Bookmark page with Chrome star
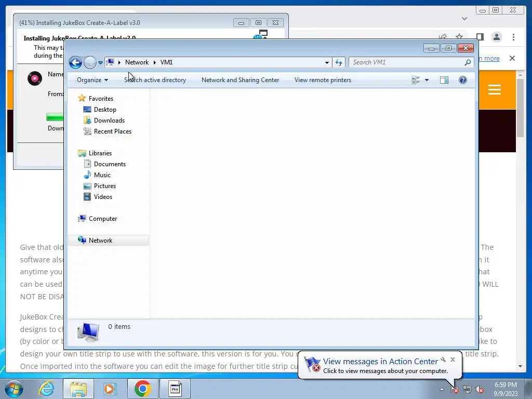The width and height of the screenshot is (532, 399). [459, 36]
